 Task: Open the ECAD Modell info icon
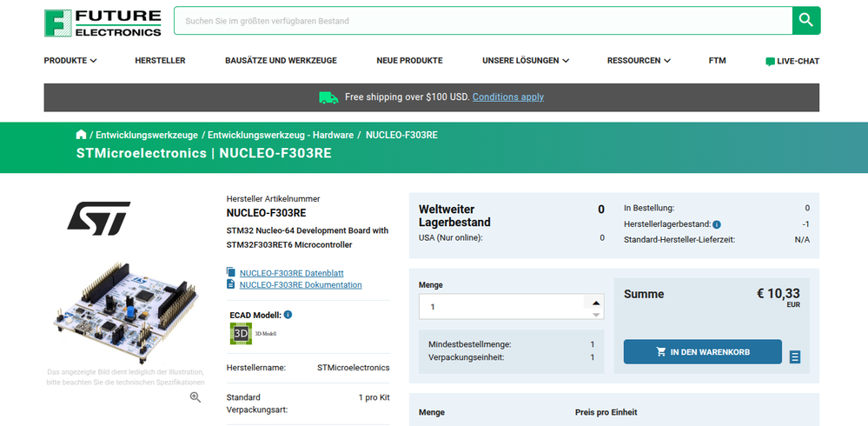click(288, 315)
